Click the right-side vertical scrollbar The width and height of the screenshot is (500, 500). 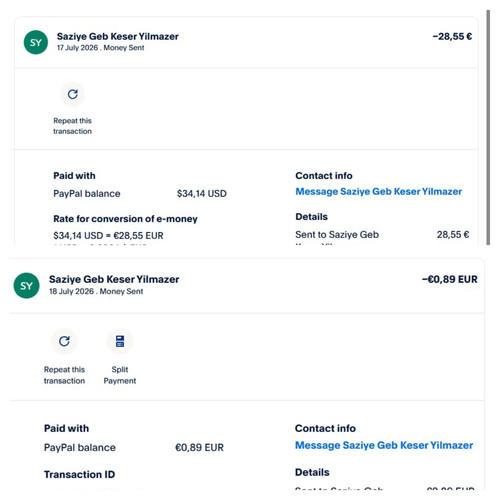pyautogui.click(x=488, y=127)
